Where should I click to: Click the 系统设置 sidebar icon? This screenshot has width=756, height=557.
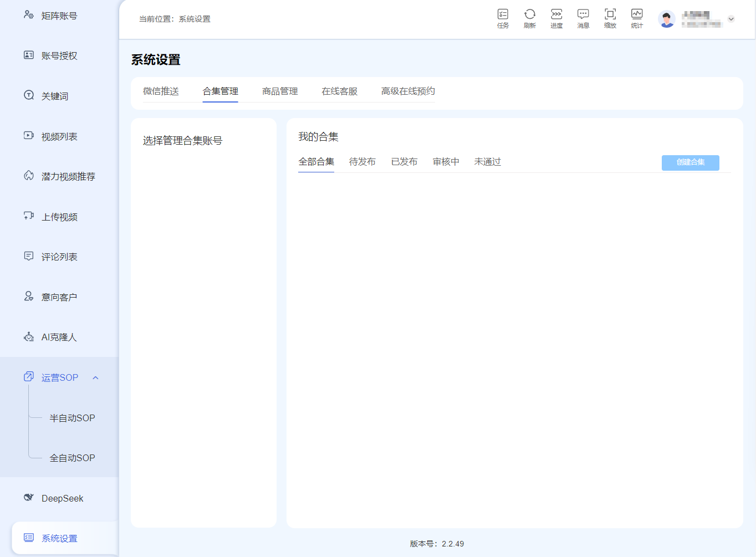click(29, 538)
